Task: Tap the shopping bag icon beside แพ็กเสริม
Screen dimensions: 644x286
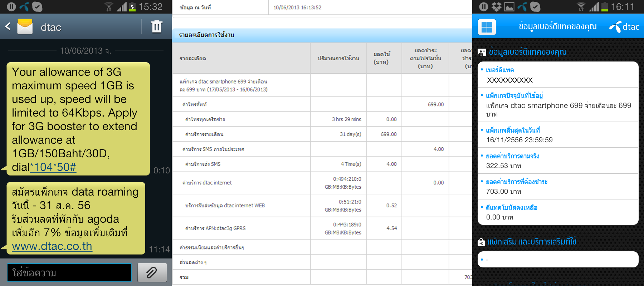Action: pos(481,242)
